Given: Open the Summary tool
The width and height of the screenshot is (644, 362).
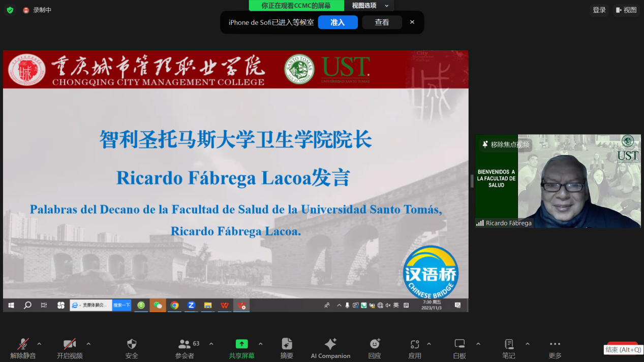Looking at the screenshot, I should pyautogui.click(x=287, y=344).
